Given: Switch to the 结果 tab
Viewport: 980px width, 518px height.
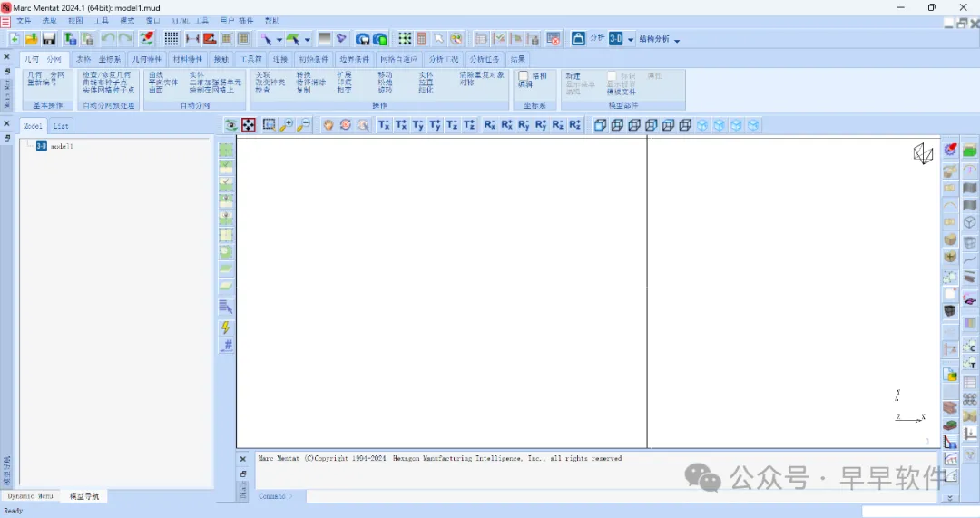Looking at the screenshot, I should click(517, 59).
